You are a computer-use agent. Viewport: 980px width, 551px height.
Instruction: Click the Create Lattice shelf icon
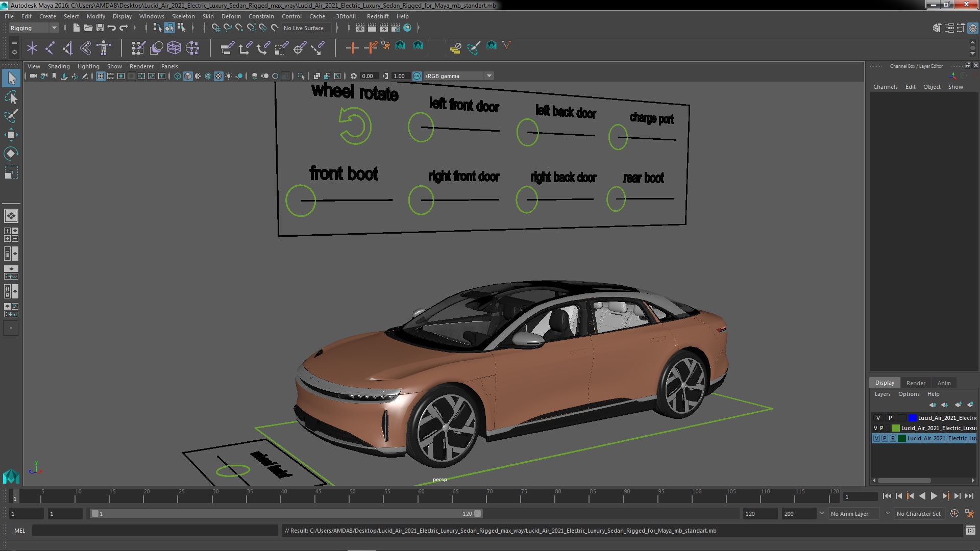pyautogui.click(x=174, y=48)
